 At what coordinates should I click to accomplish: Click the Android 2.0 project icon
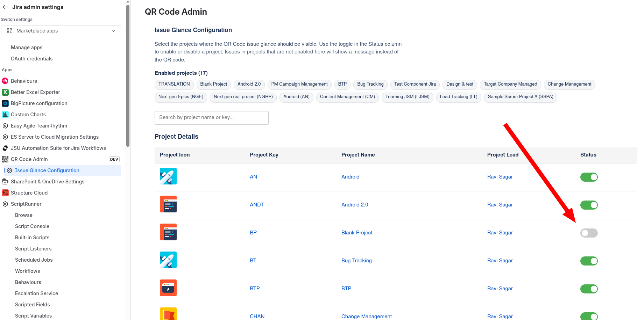(x=168, y=204)
